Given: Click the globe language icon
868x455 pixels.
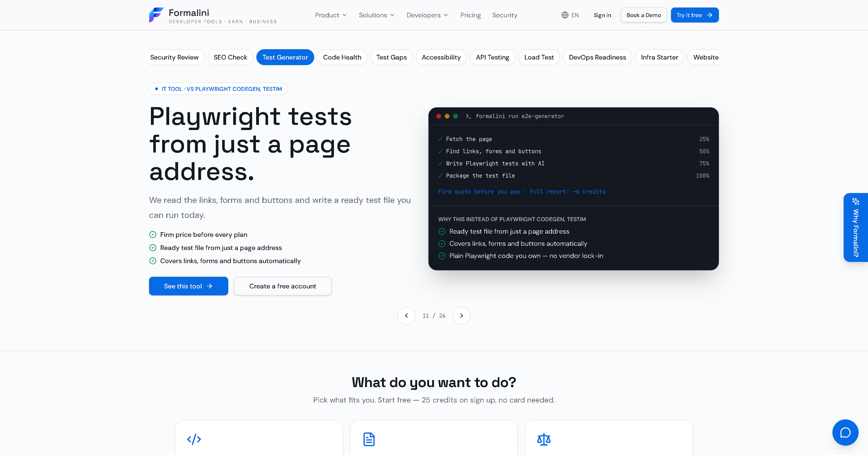Looking at the screenshot, I should (x=565, y=15).
